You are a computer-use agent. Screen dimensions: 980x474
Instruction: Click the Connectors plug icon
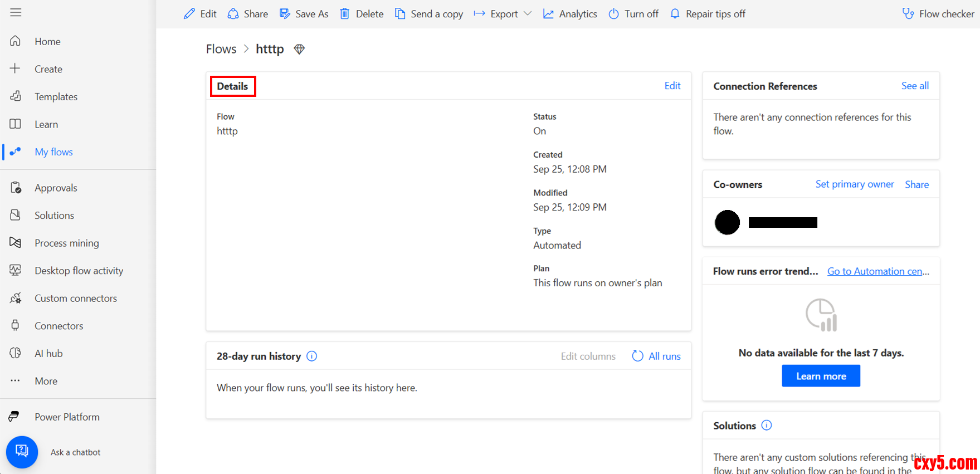point(16,325)
